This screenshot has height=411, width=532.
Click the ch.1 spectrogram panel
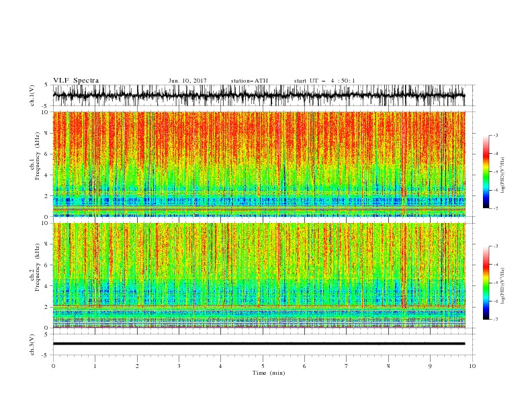click(259, 164)
